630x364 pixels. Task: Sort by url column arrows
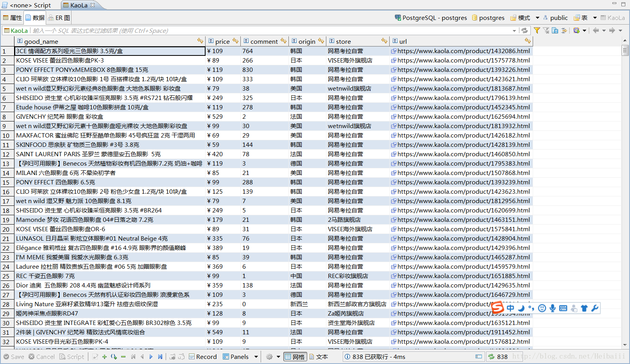[528, 41]
